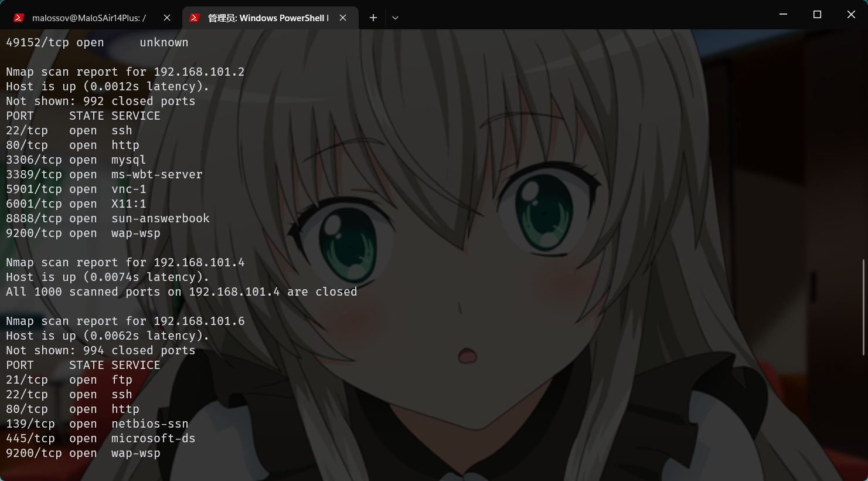Screen dimensions: 868x481
Task: Click PowerShell icon on second tab
Action: pos(195,18)
